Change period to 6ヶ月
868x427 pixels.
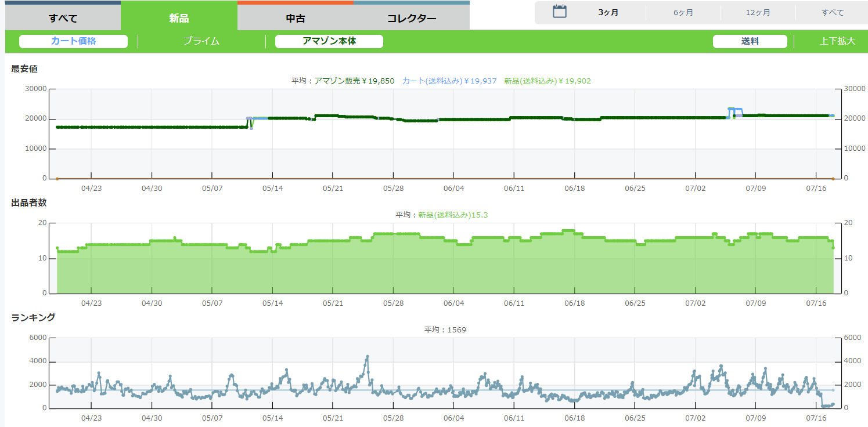coord(683,12)
